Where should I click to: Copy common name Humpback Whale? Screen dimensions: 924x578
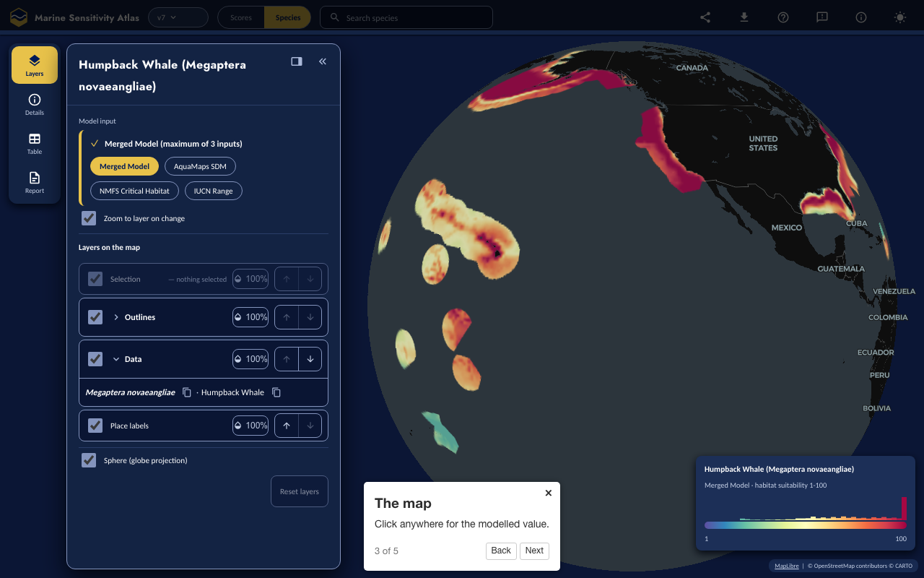point(276,392)
